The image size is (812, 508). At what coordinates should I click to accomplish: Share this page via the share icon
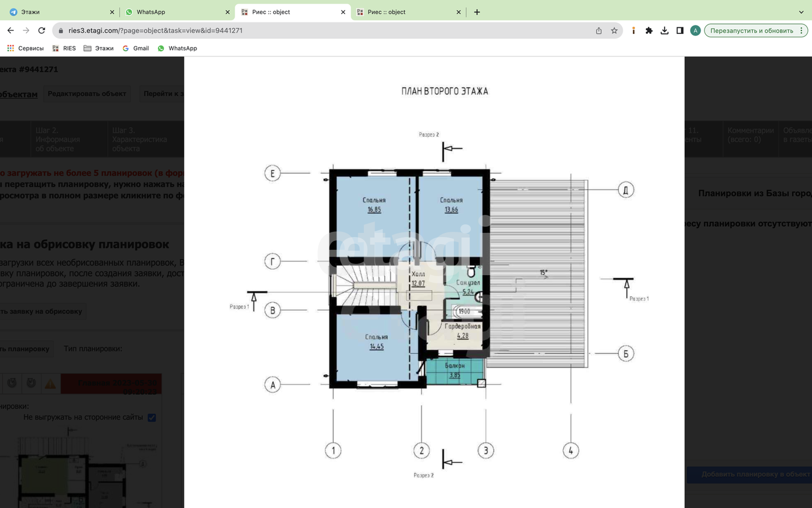click(598, 30)
